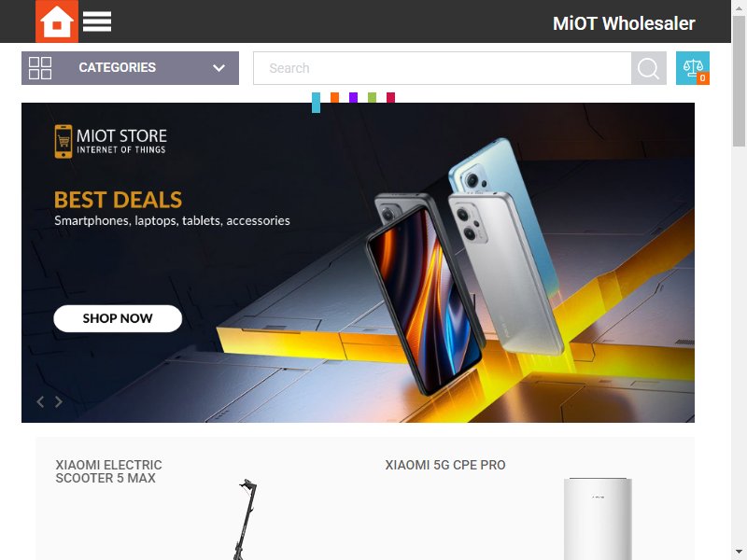Open the CATEGORIES menu label
Screen dimensions: 747x560
coord(118,67)
